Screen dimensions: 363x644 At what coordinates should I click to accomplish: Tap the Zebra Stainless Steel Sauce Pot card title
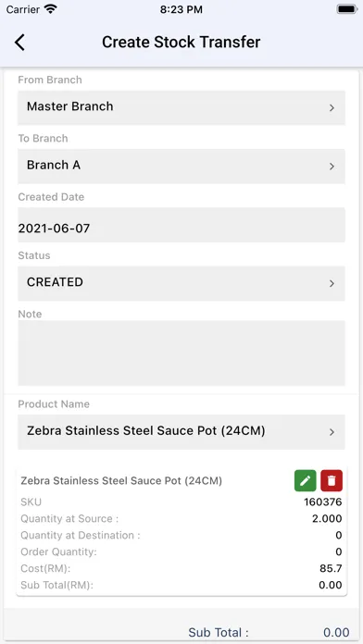121,480
